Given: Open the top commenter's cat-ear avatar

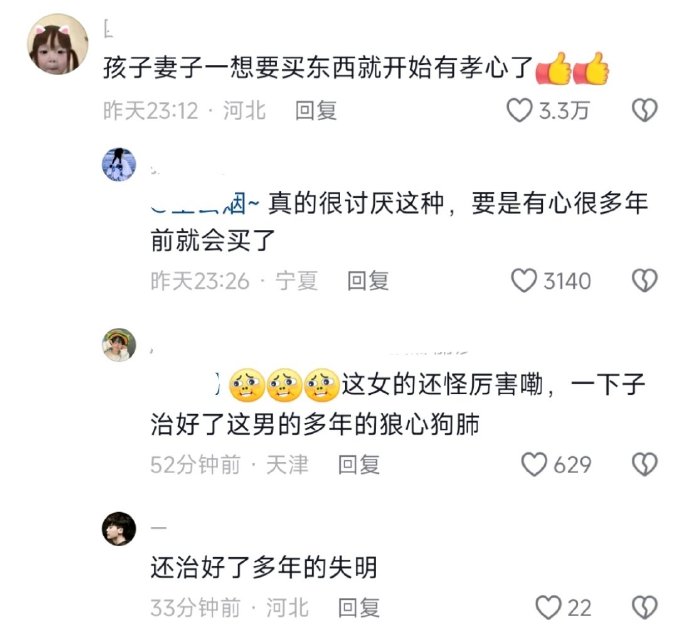Looking at the screenshot, I should tap(58, 44).
